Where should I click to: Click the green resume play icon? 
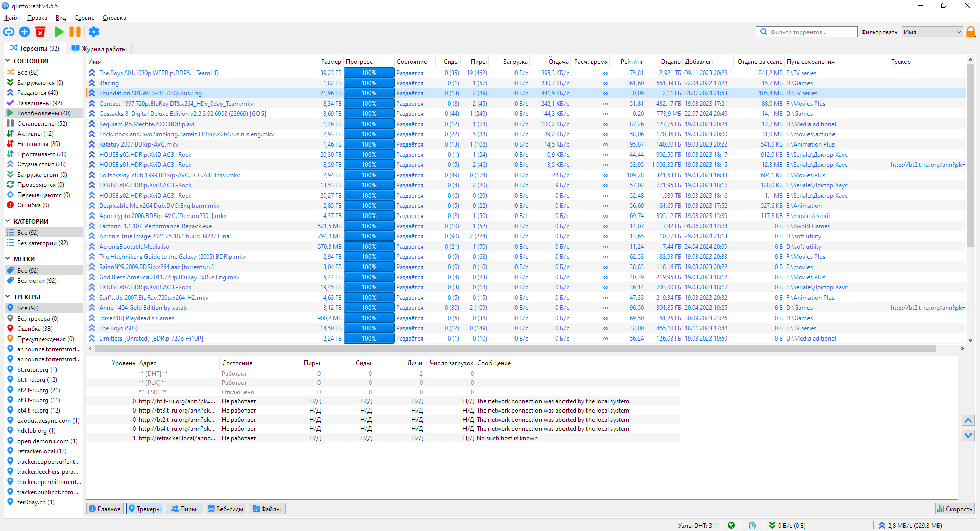tap(59, 32)
